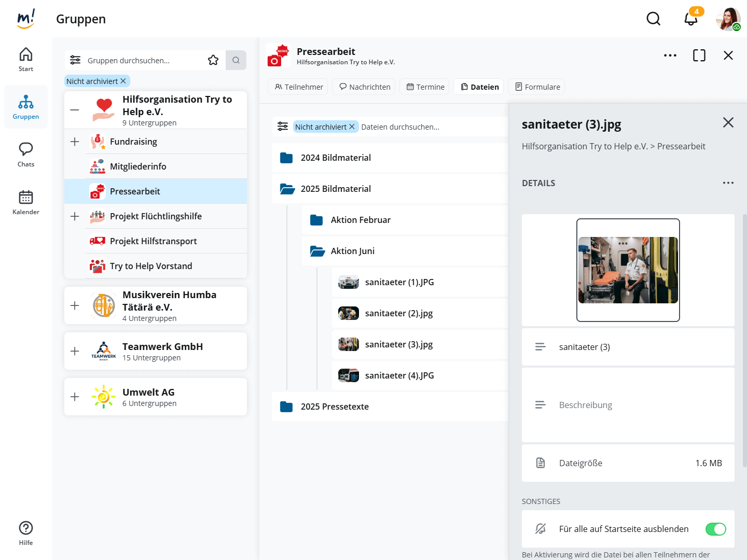Viewport: 747px width, 560px height.
Task: Click the search magnifier in the header
Action: (x=653, y=19)
